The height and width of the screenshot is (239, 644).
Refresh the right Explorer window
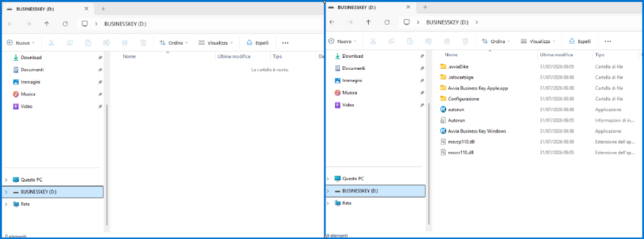(x=387, y=22)
